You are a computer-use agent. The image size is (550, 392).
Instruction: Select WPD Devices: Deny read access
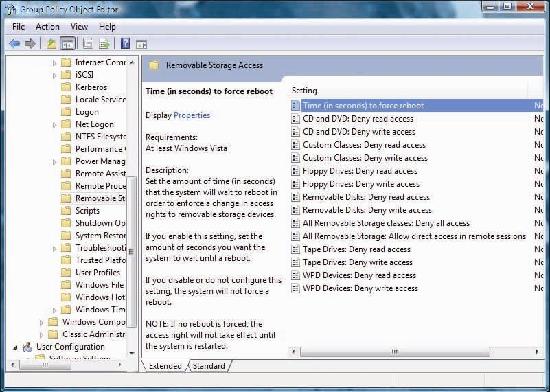point(359,275)
